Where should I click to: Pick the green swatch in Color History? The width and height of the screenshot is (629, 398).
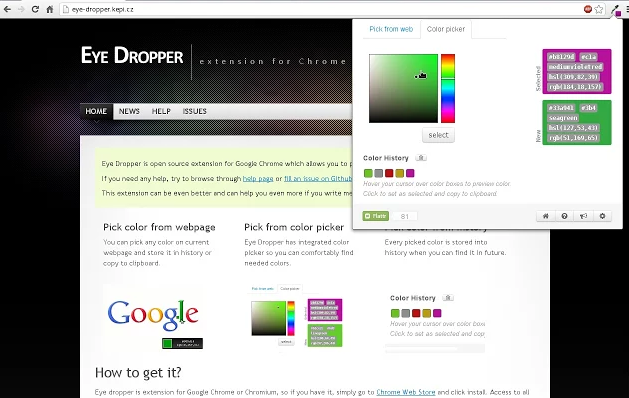pos(368,173)
